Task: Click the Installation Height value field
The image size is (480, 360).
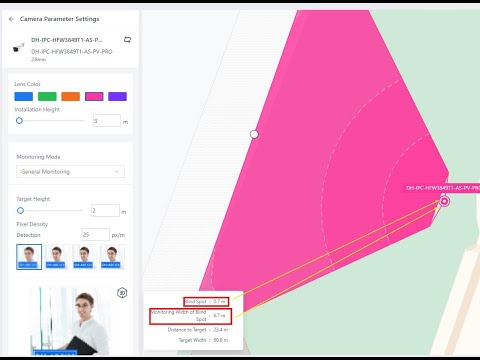Action: (107, 121)
